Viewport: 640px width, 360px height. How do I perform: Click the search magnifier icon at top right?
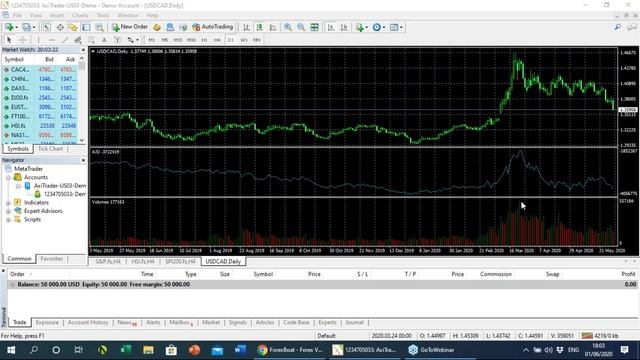pos(618,27)
